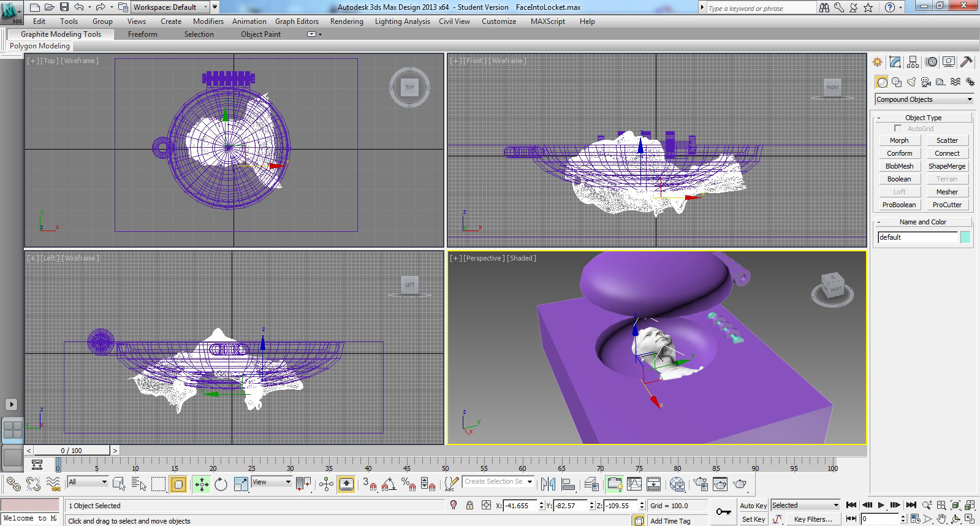Click the Use Pivot Point Center icon
The width and height of the screenshot is (980, 526).
click(x=303, y=484)
